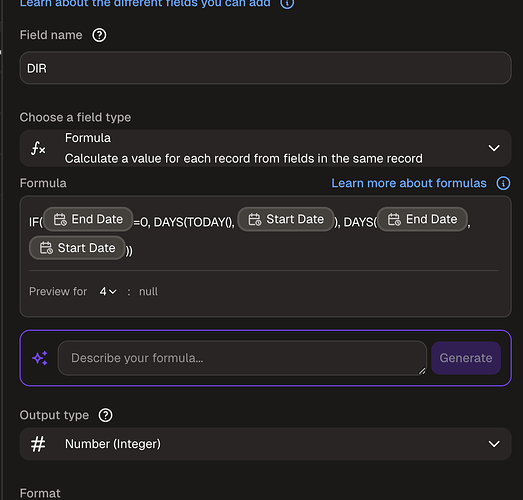The image size is (523, 500).
Task: Click the last Start Date token in formula
Action: [77, 248]
